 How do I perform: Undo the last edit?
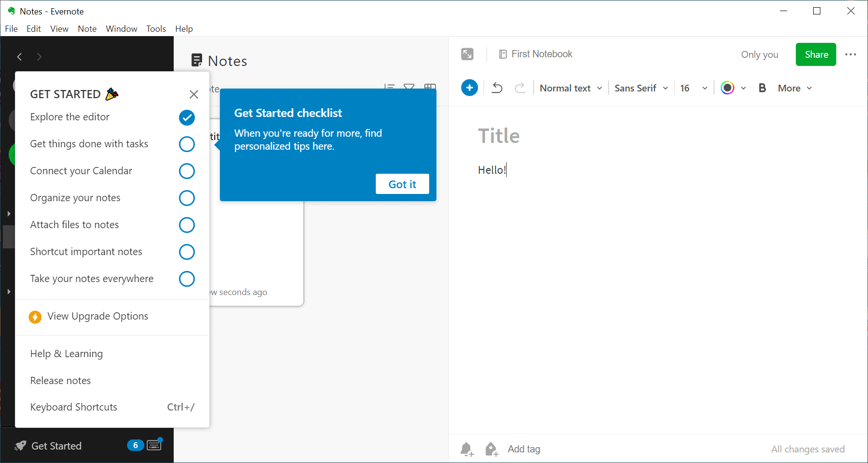pos(497,88)
